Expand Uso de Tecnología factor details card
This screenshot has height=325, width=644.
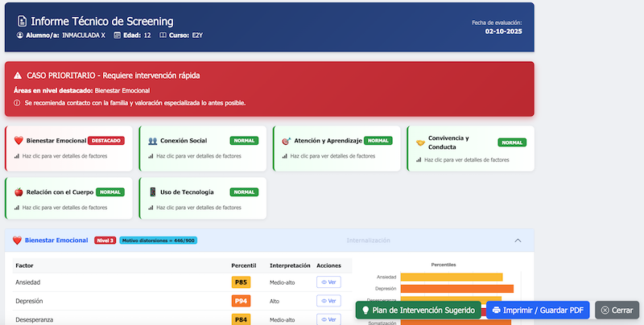tap(200, 200)
